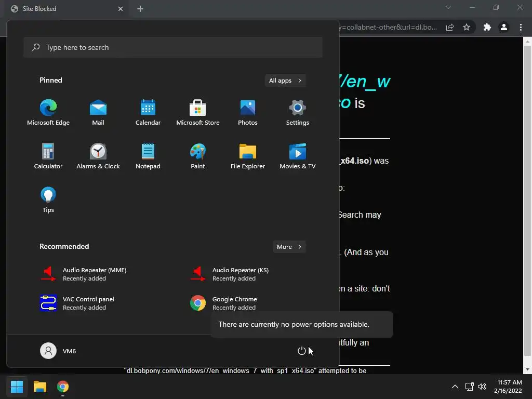This screenshot has width=532, height=399.
Task: Launch the Photos app
Action: tap(248, 113)
